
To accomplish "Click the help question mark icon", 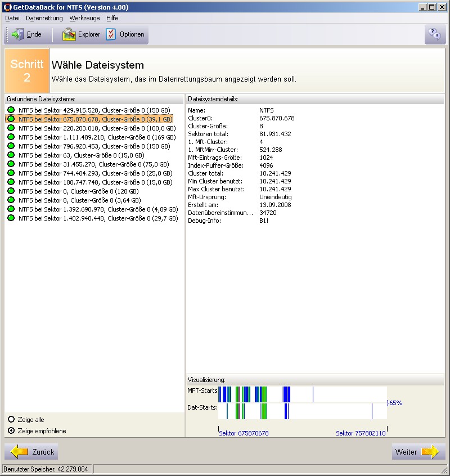I will click(x=435, y=34).
